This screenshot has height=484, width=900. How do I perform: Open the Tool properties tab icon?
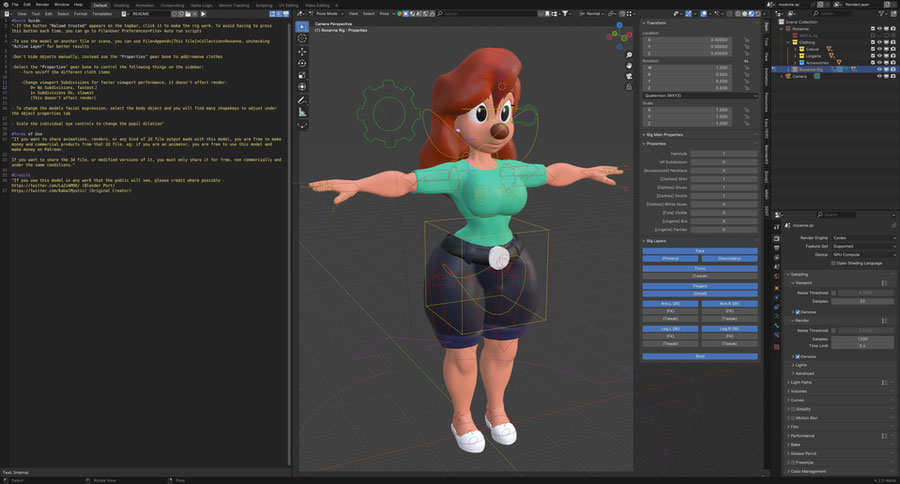click(777, 228)
